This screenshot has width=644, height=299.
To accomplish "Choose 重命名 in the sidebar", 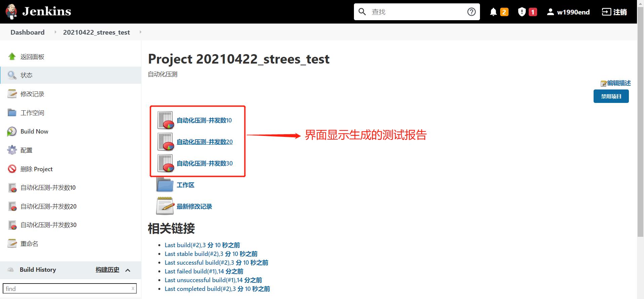I will coord(29,244).
